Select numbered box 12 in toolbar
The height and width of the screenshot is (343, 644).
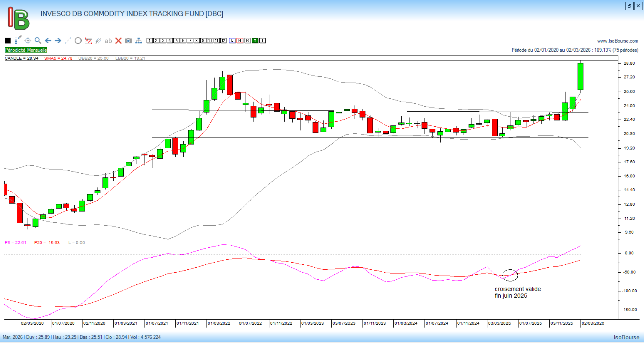pyautogui.click(x=223, y=41)
